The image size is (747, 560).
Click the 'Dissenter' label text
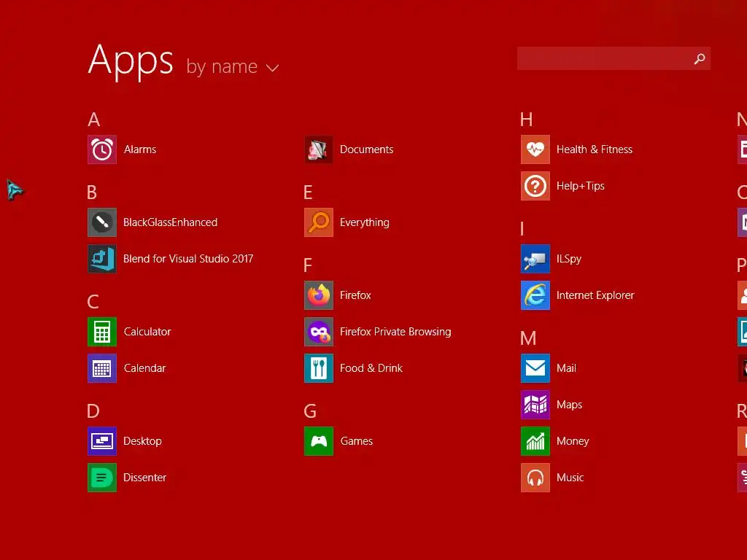pyautogui.click(x=145, y=478)
